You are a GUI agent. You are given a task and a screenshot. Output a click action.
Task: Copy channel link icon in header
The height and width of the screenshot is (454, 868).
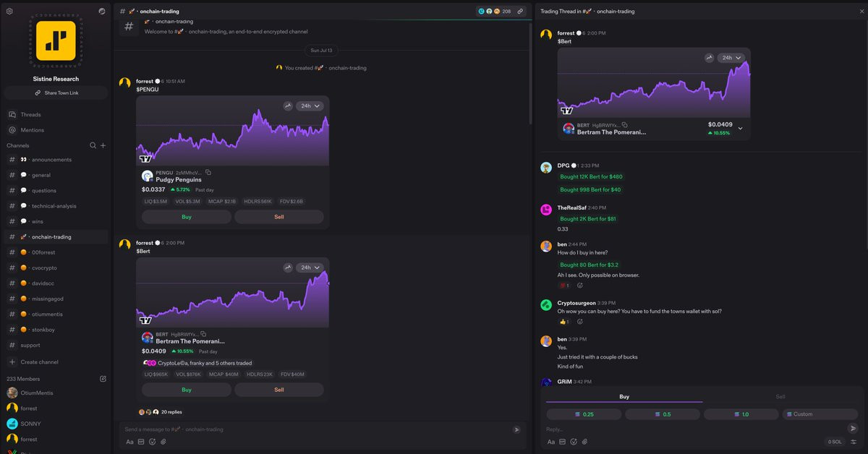[520, 12]
